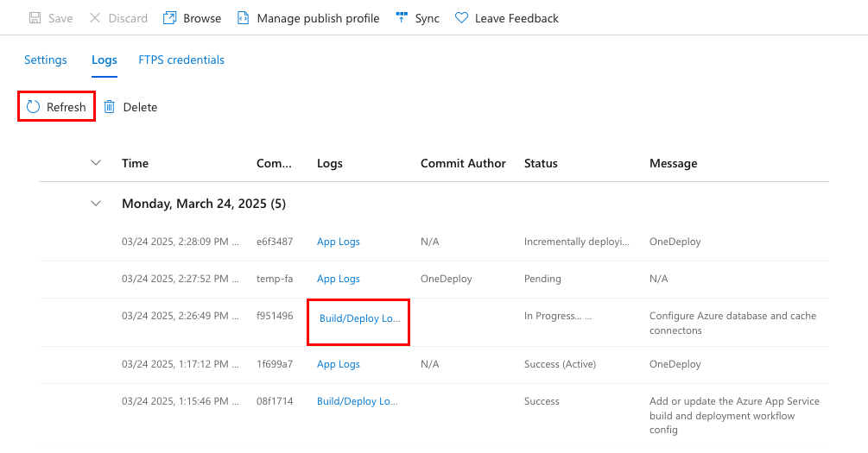This screenshot has width=868, height=453.
Task: Open Build/Deploy Logs for commit 08f1714
Action: coord(357,402)
